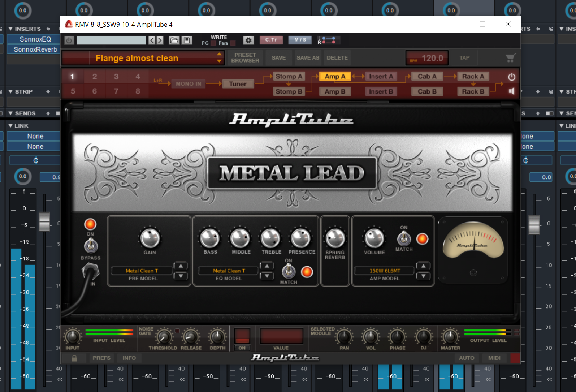
Task: Toggle the AUTO button in footer
Action: click(x=467, y=358)
